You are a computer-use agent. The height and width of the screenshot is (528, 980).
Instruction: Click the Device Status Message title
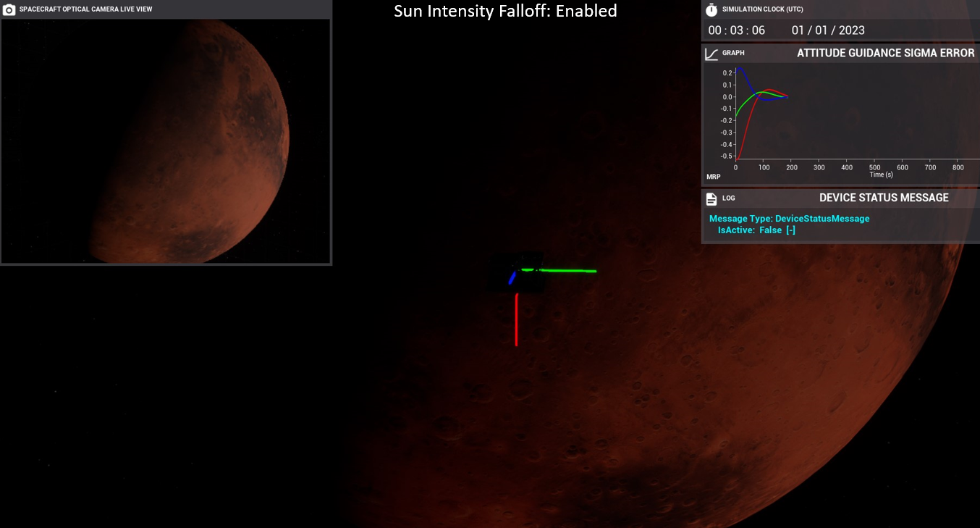tap(884, 198)
